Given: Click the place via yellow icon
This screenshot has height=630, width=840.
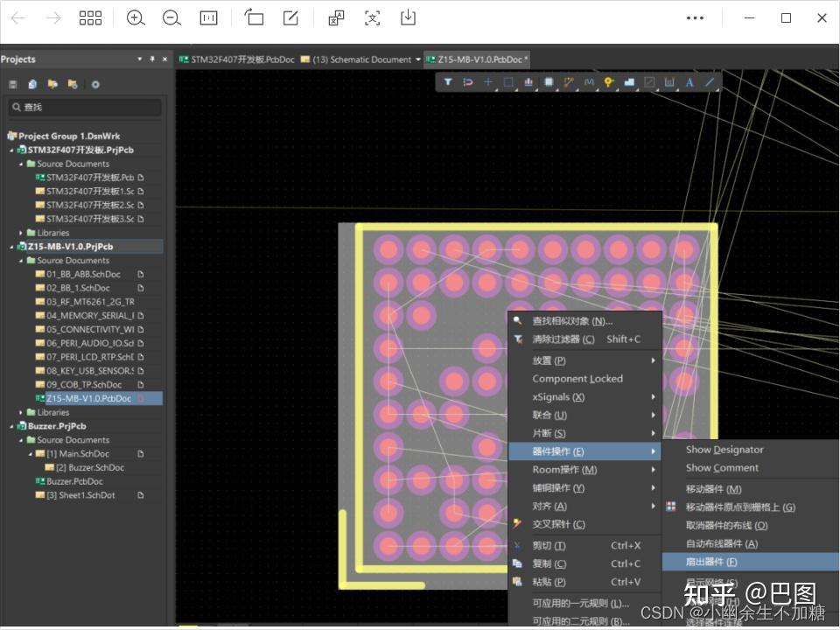Looking at the screenshot, I should click(609, 82).
